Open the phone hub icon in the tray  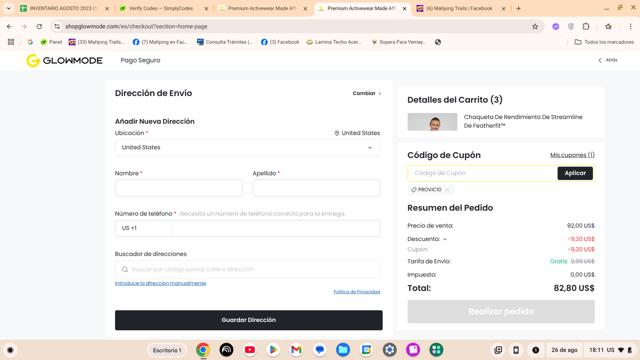coord(516,350)
